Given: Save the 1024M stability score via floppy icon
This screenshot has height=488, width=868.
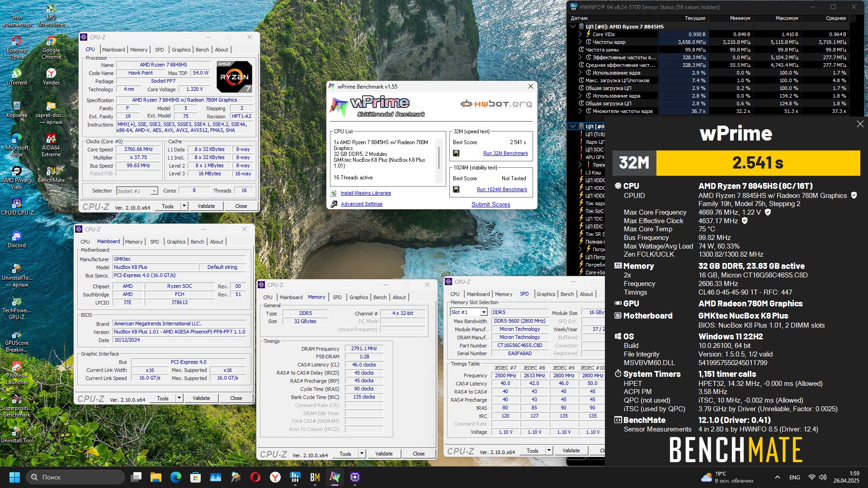Looking at the screenshot, I should pyautogui.click(x=456, y=190).
